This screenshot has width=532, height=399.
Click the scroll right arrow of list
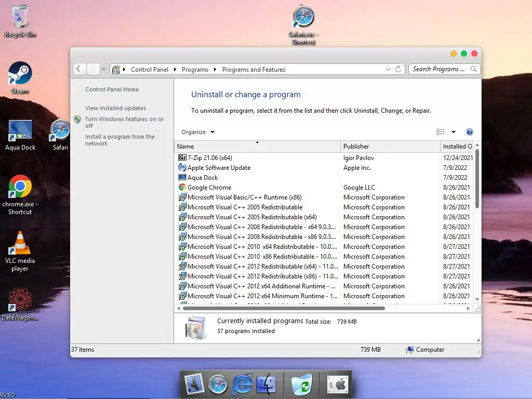coord(468,309)
